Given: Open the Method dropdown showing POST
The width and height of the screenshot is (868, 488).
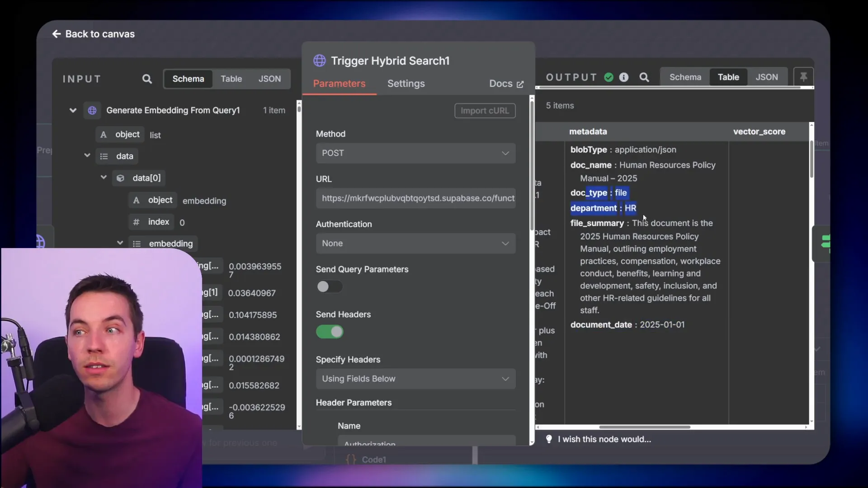Looking at the screenshot, I should pyautogui.click(x=415, y=153).
